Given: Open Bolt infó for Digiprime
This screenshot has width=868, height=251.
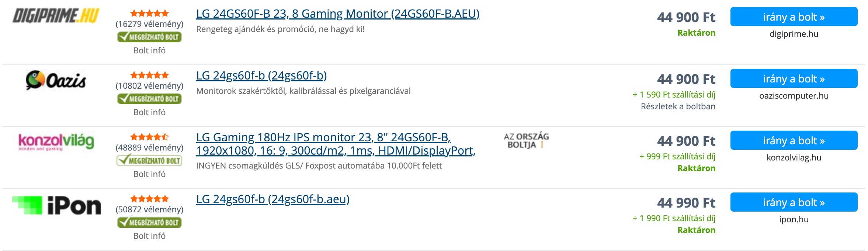Looking at the screenshot, I should point(149,50).
